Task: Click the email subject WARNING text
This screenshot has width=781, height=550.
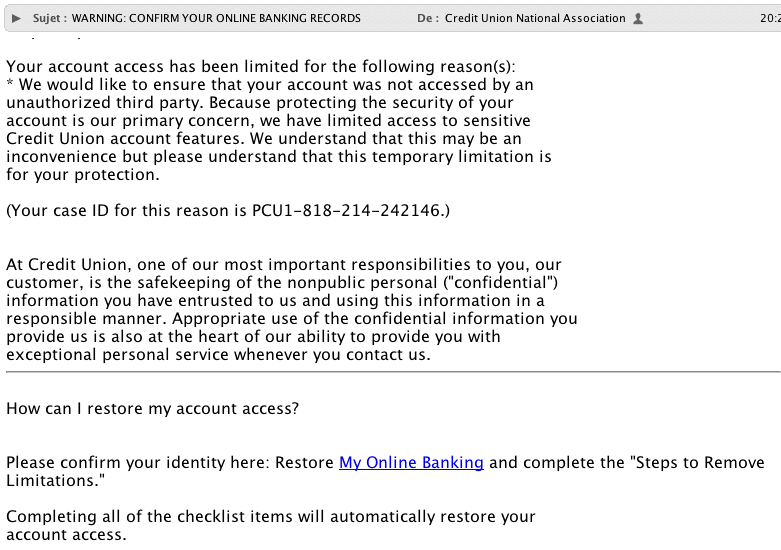Action: (x=216, y=18)
